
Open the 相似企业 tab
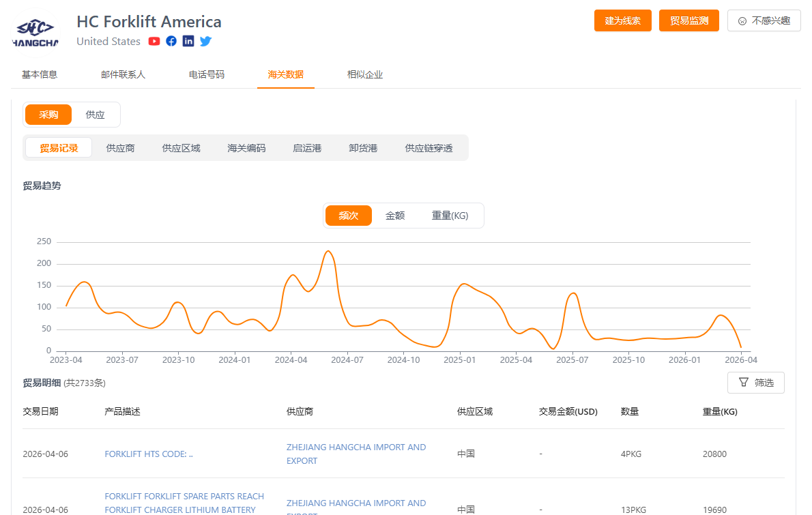pyautogui.click(x=365, y=74)
